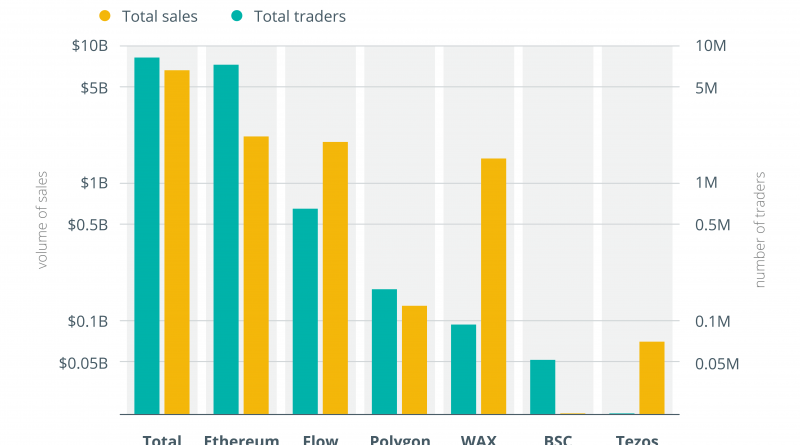Click the Ethereum teal traders bar
Viewport: 800px width, 445px height.
point(226,239)
